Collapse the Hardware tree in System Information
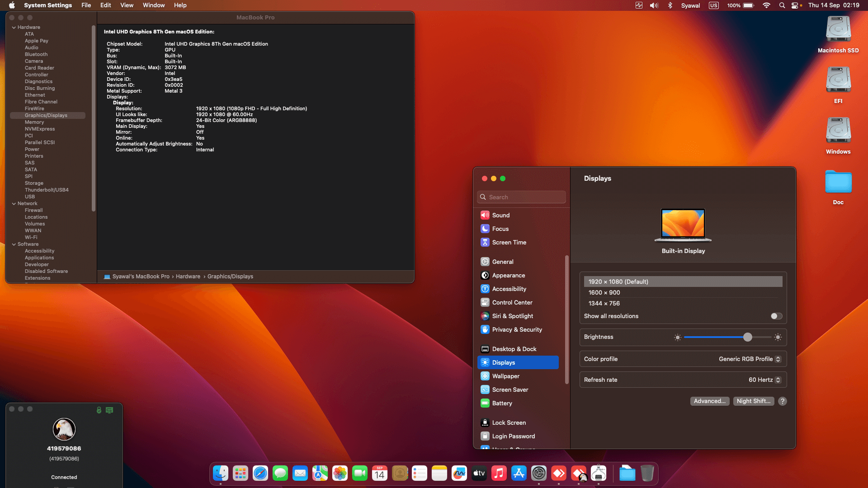The image size is (868, 488). click(x=14, y=27)
